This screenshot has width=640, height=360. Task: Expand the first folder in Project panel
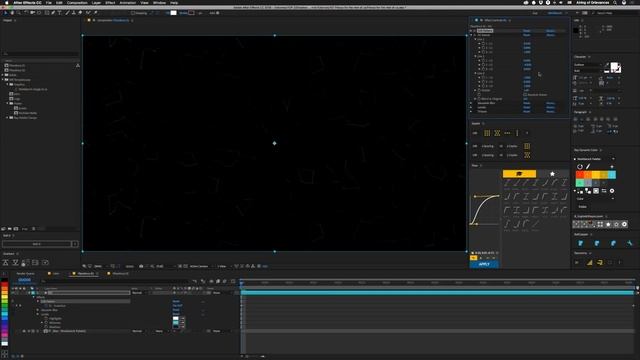pyautogui.click(x=3, y=75)
